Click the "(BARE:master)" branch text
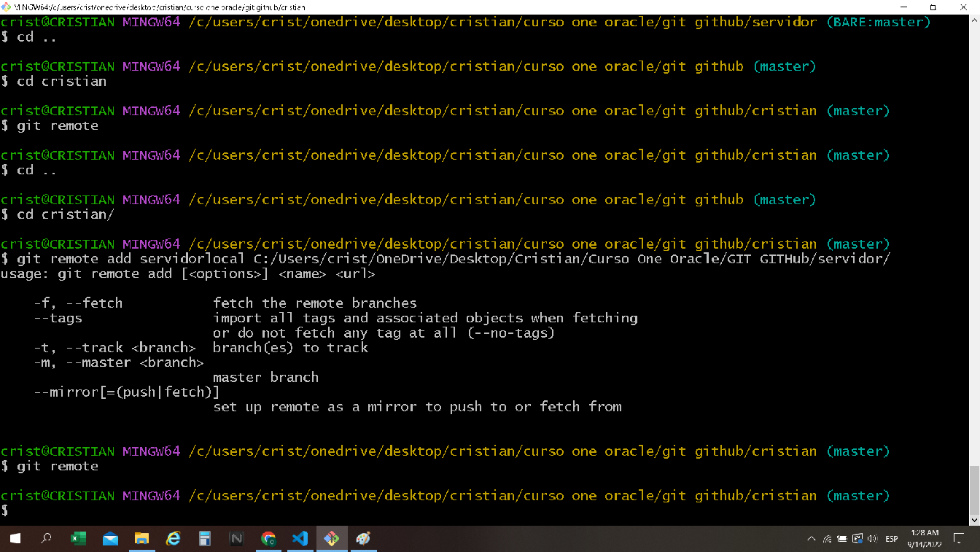Viewport: 980px width, 552px height. click(x=879, y=23)
